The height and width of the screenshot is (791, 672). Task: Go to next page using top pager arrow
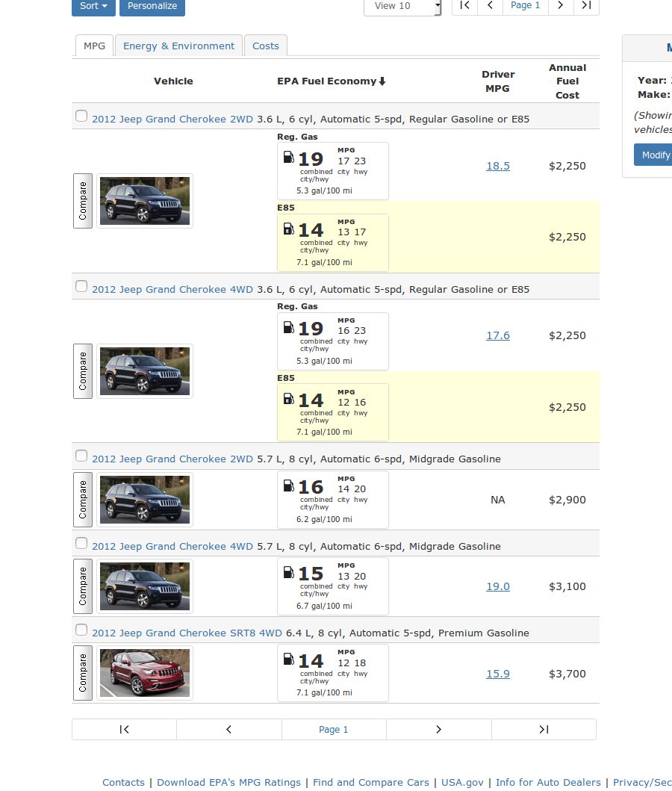pos(561,5)
